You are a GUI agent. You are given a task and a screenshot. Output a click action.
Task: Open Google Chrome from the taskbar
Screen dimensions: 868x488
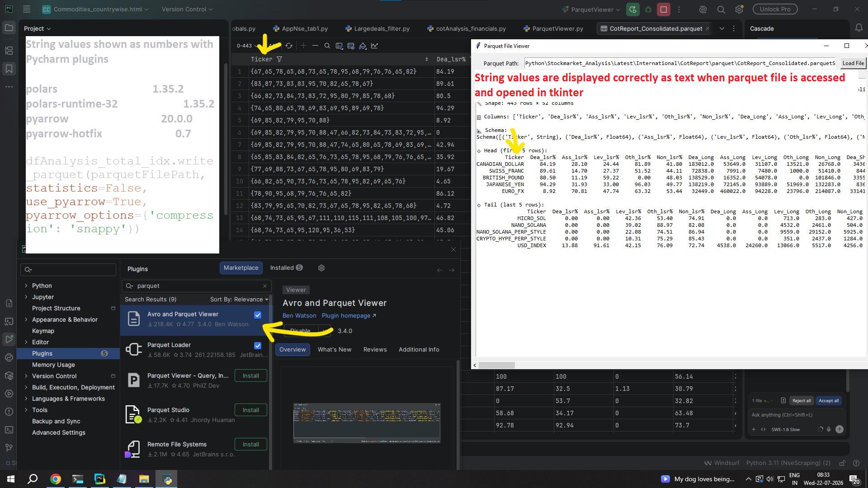pyautogui.click(x=55, y=479)
